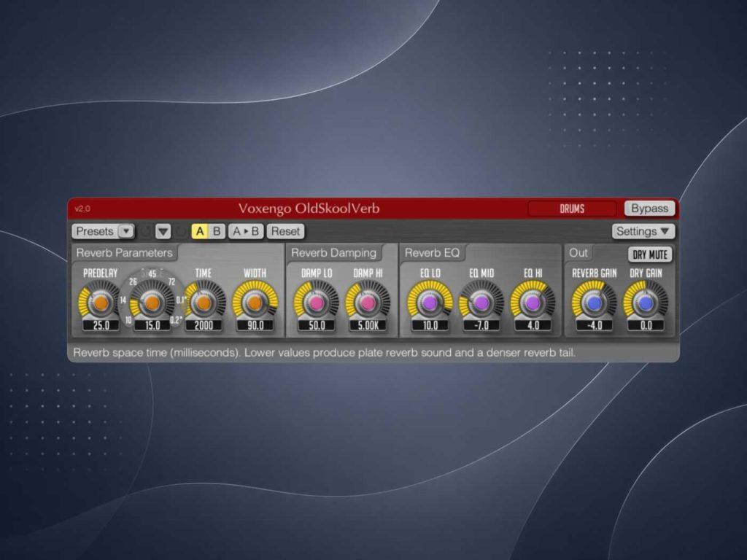Viewport: 747px width, 560px height.
Task: Click the TIME label
Action: pyautogui.click(x=203, y=273)
